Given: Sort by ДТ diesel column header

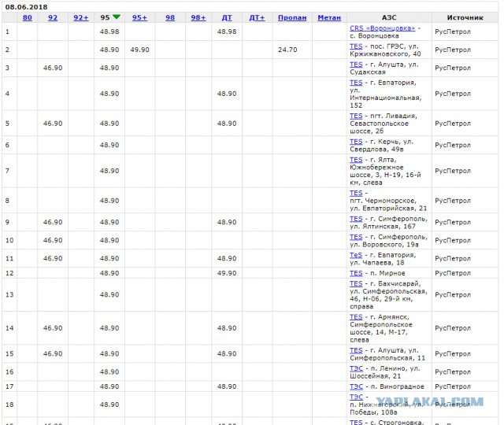Looking at the screenshot, I should click(227, 17).
